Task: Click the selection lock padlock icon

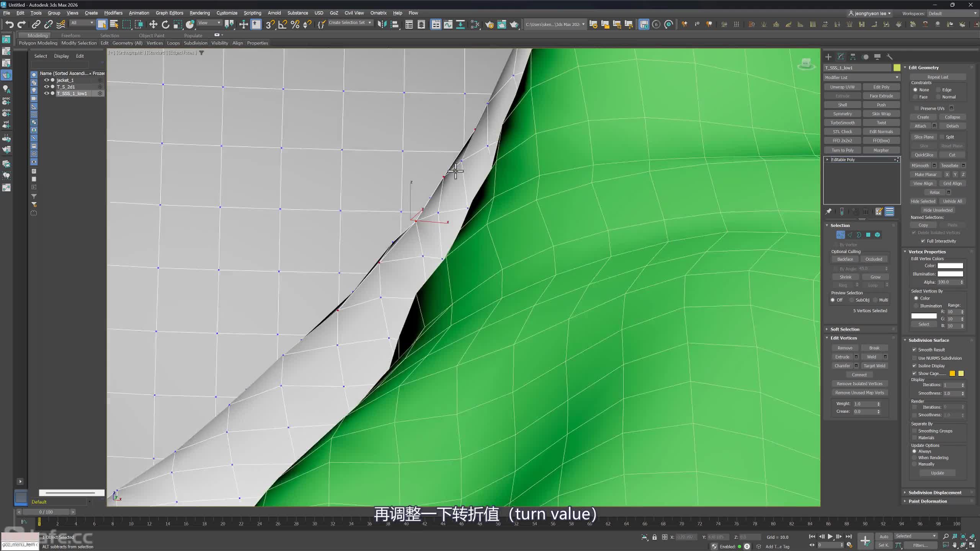Action: tap(655, 537)
